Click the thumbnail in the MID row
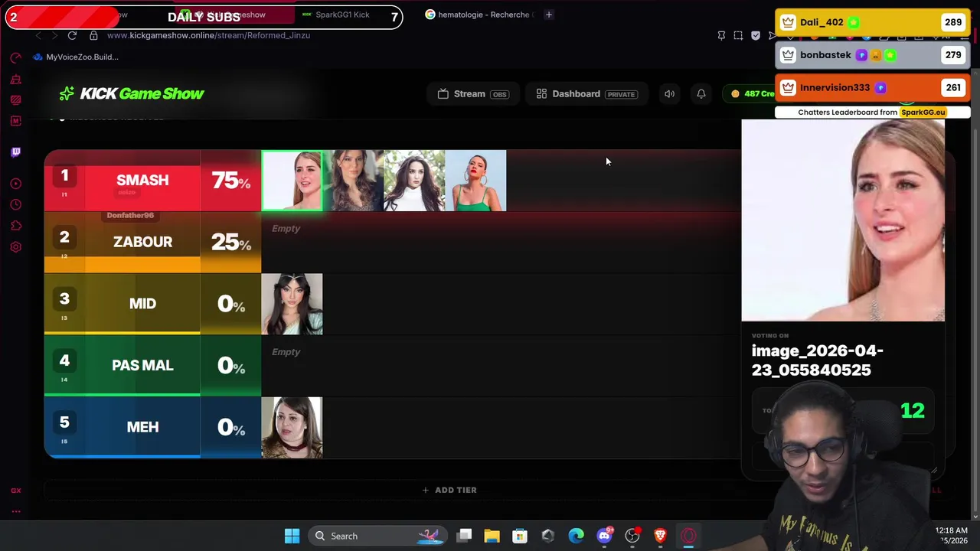The image size is (980, 551). (292, 304)
